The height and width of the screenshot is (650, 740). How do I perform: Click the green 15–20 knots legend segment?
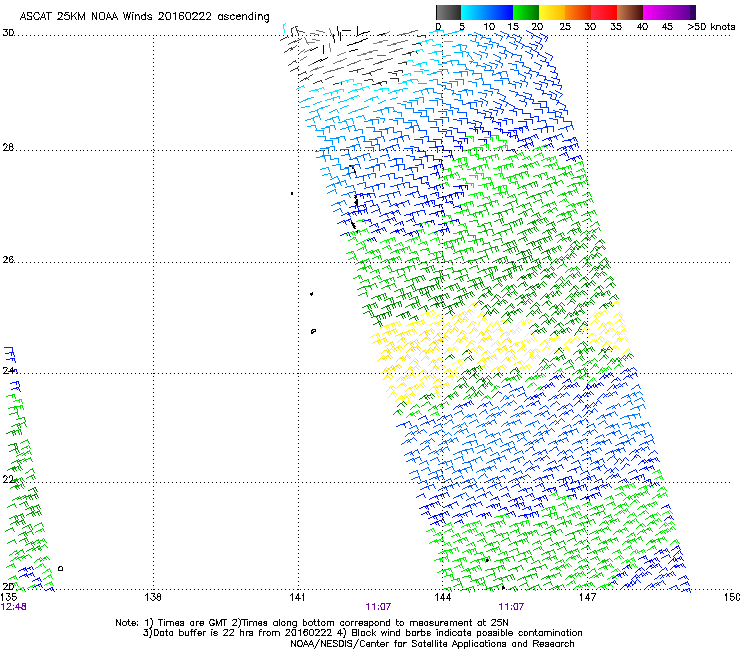[x=526, y=12]
